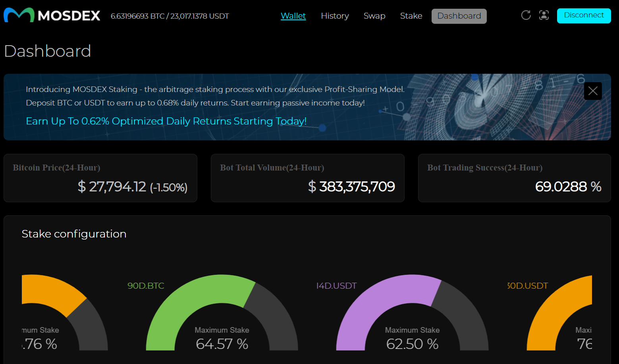Click the 62.50 % maximum stake value

412,344
